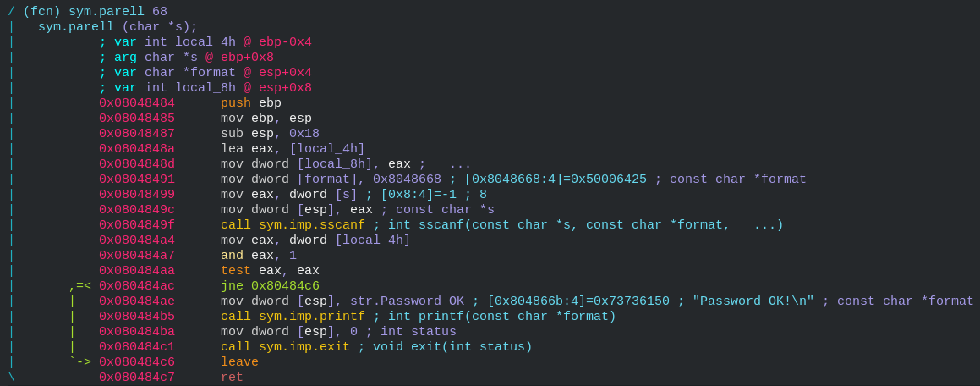The image size is (980, 386).
Task: Click the call sym.imp.sscanf instruction
Action: point(293,224)
